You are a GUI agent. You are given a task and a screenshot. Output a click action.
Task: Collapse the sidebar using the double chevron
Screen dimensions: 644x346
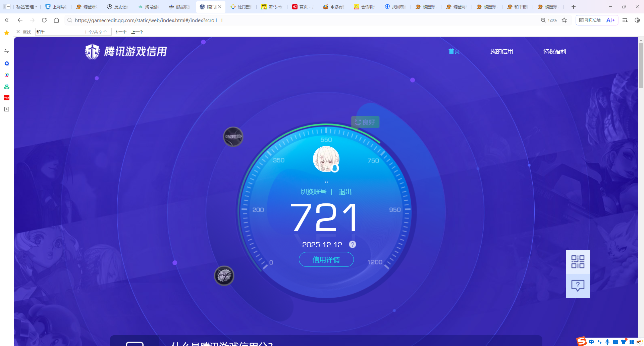[x=6, y=20]
